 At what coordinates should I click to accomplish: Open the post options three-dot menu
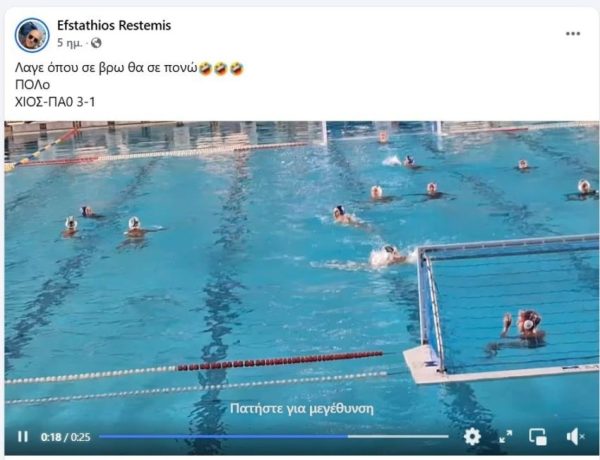573,34
